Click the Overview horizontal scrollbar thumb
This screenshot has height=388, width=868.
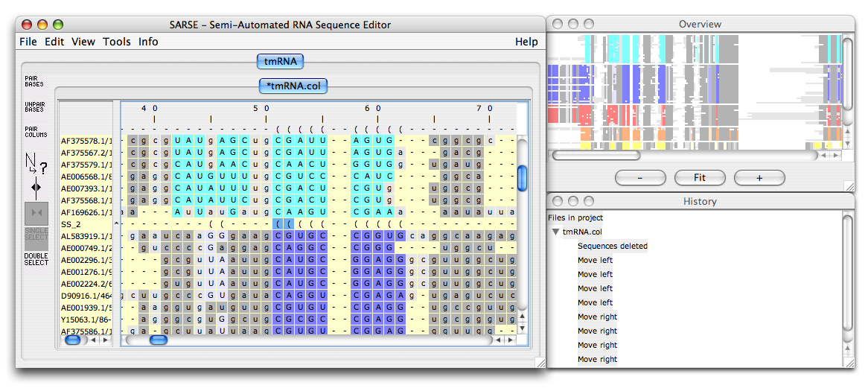click(x=596, y=156)
